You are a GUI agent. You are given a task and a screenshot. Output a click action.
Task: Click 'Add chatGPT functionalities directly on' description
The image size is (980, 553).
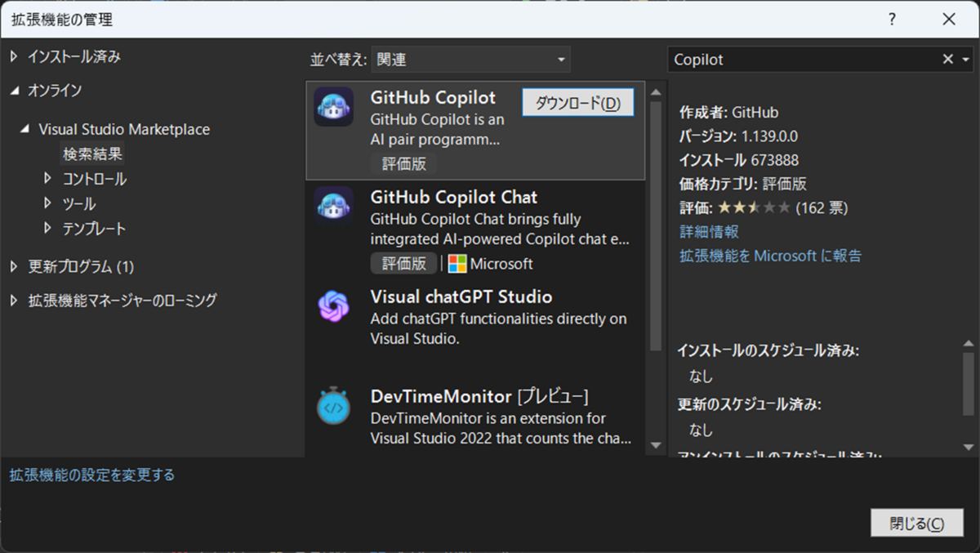click(498, 319)
